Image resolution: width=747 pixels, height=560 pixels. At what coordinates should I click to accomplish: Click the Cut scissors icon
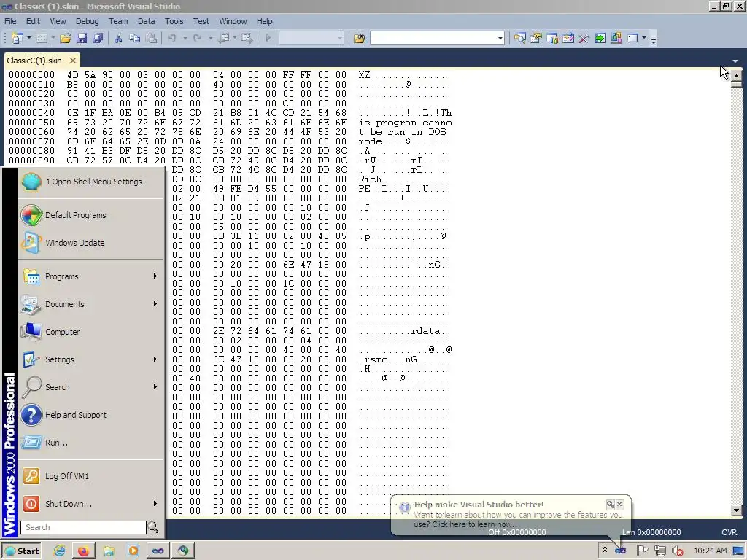(119, 38)
